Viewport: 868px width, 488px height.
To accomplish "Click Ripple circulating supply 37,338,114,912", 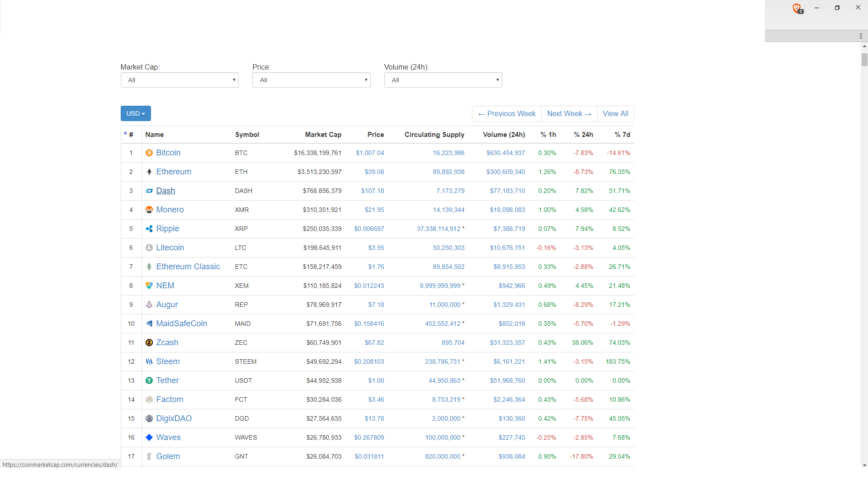I will (439, 229).
